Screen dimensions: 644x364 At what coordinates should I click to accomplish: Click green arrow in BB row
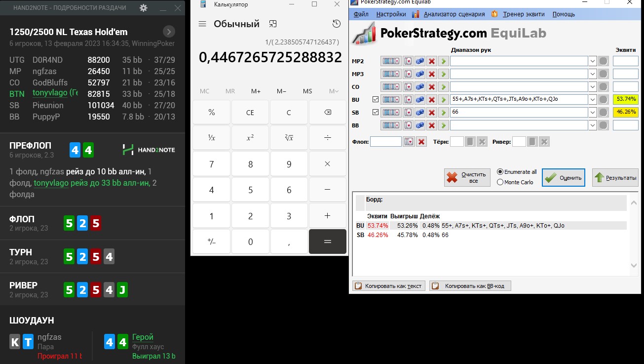click(443, 125)
